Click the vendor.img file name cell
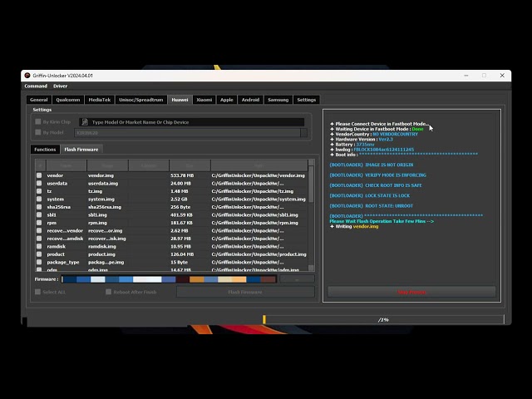Viewport: 532px width, 399px height. pos(101,175)
